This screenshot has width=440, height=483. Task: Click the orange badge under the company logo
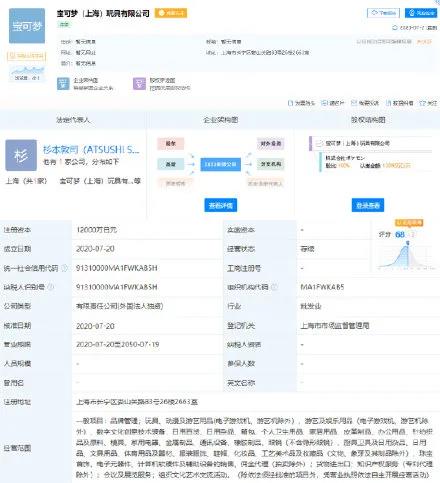tap(27, 56)
